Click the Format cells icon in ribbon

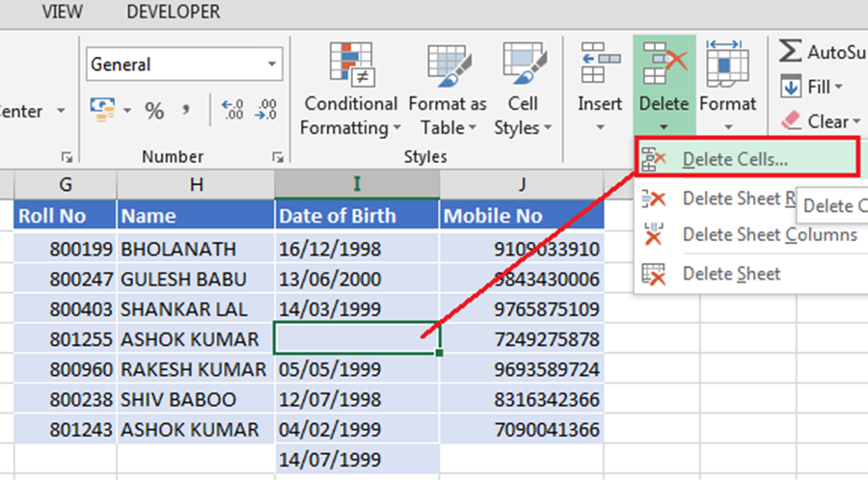[727, 66]
